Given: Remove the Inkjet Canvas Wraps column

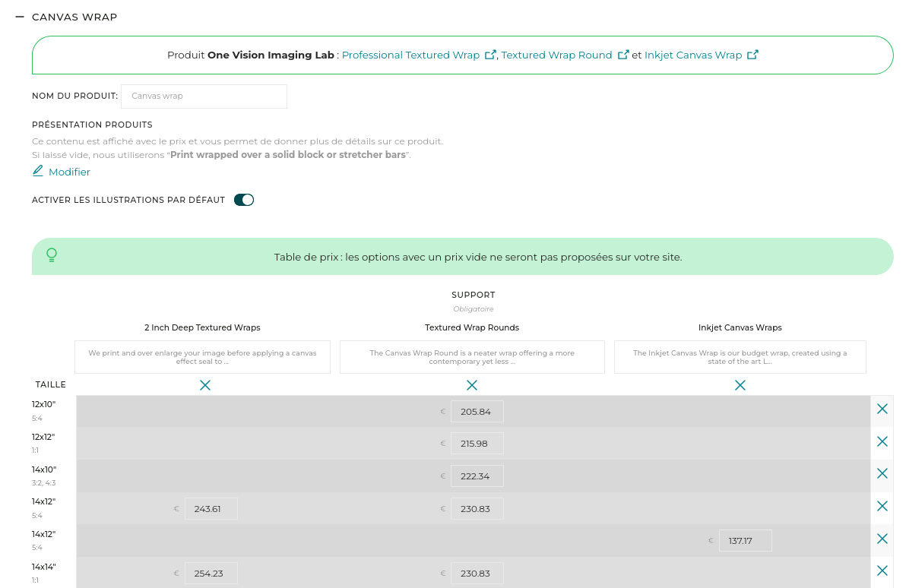Looking at the screenshot, I should pos(740,385).
